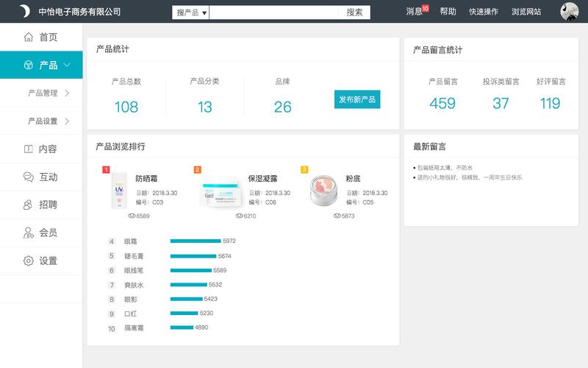Open the 快速操作 menu
588x368 pixels.
(484, 12)
